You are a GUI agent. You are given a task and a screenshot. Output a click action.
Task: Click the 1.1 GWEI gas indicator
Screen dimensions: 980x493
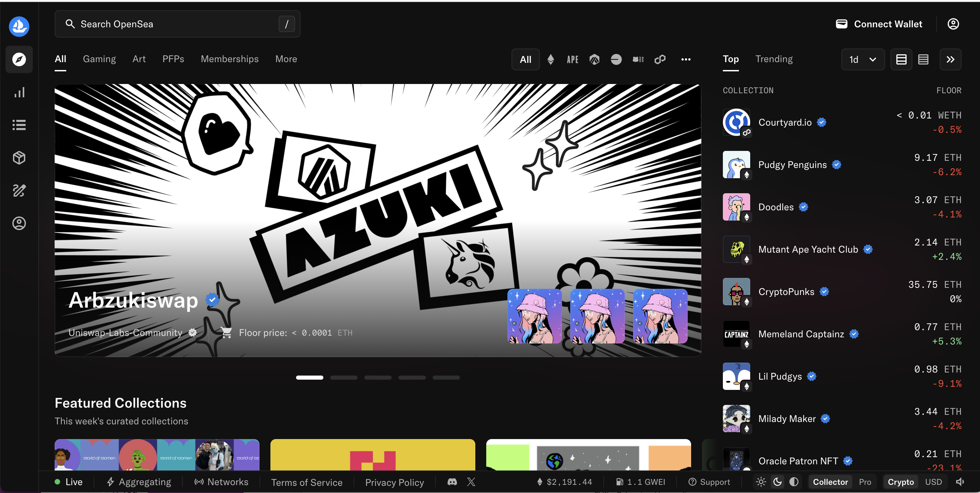point(640,482)
